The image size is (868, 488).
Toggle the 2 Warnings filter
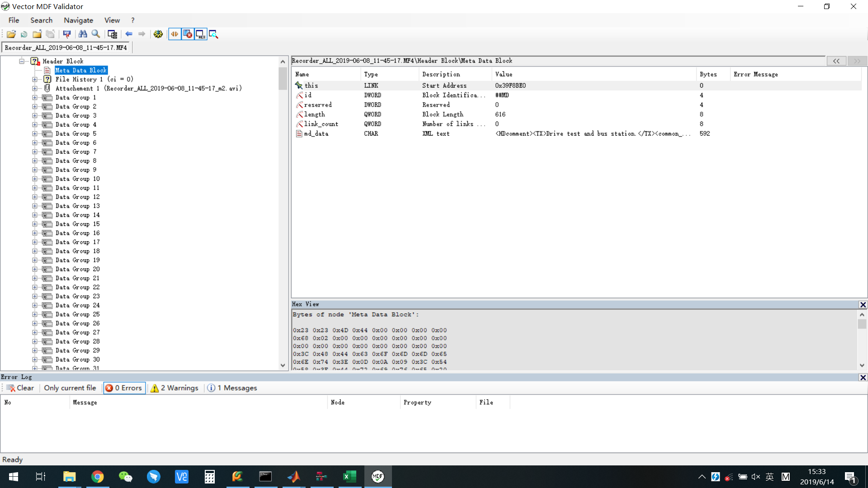click(x=175, y=388)
